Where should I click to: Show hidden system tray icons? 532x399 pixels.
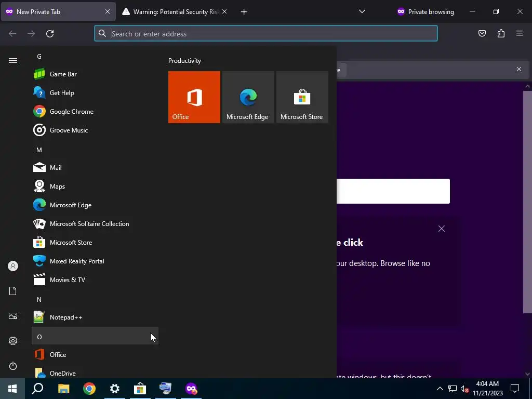coord(440,389)
